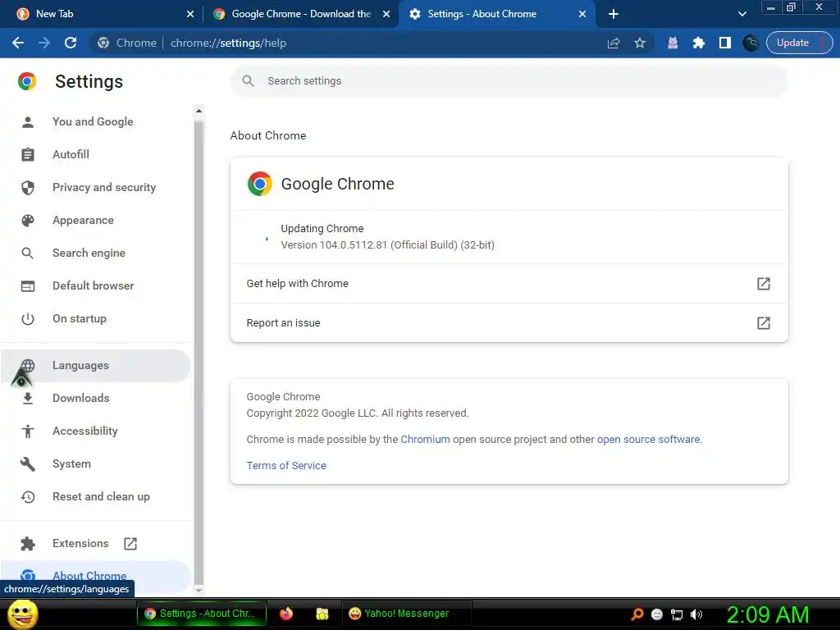840x630 pixels.
Task: Click the sidebar scrollbar up arrow
Action: [x=199, y=111]
